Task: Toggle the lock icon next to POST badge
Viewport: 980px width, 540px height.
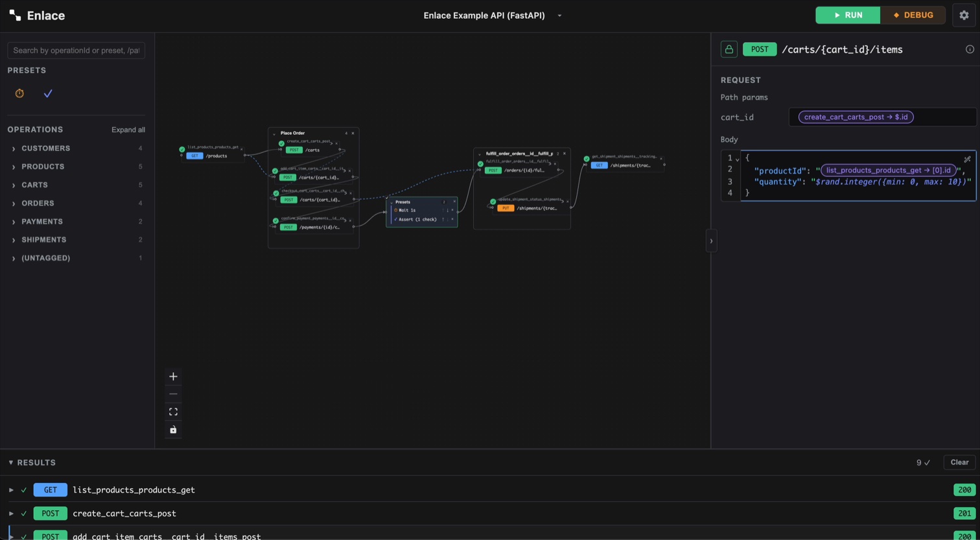Action: [729, 49]
